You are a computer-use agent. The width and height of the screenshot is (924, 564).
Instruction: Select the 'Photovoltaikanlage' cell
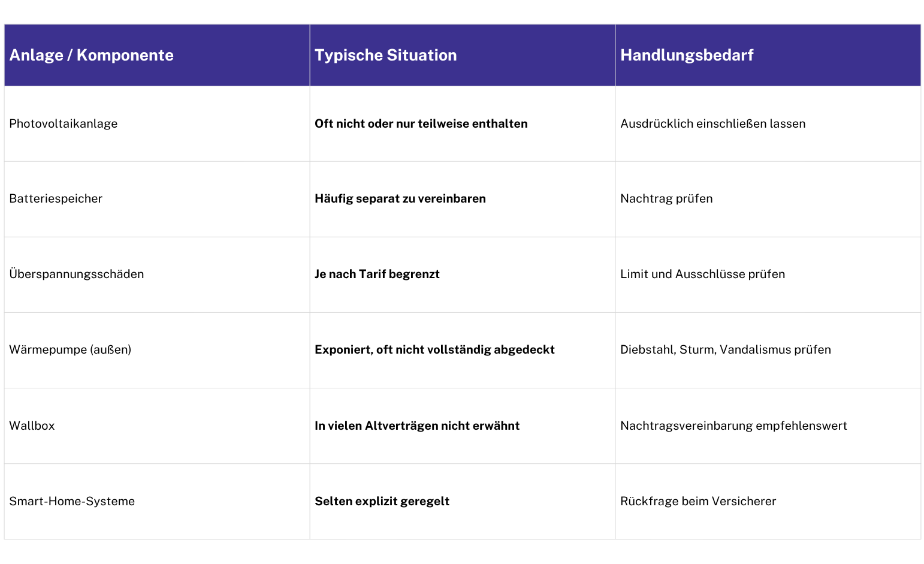coord(157,123)
